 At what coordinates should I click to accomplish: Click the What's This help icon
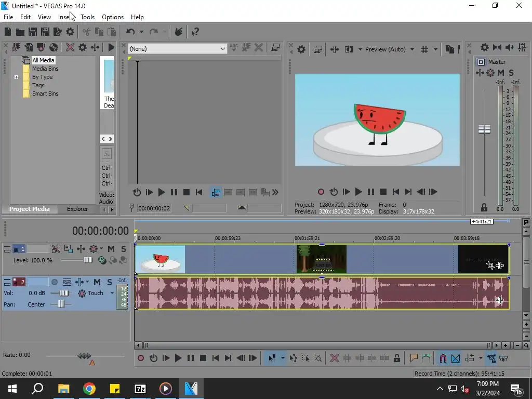tap(195, 32)
